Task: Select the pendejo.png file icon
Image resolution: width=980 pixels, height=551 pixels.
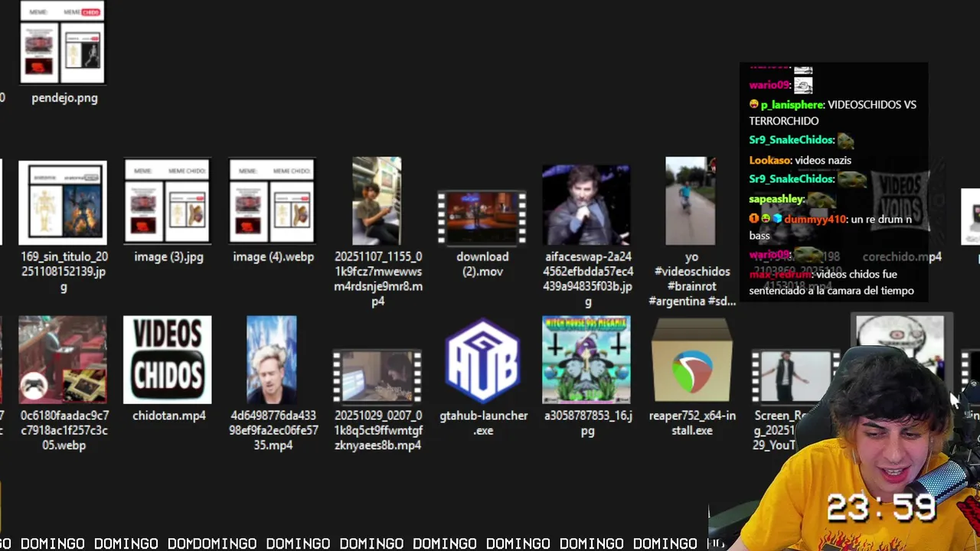Action: (62, 42)
